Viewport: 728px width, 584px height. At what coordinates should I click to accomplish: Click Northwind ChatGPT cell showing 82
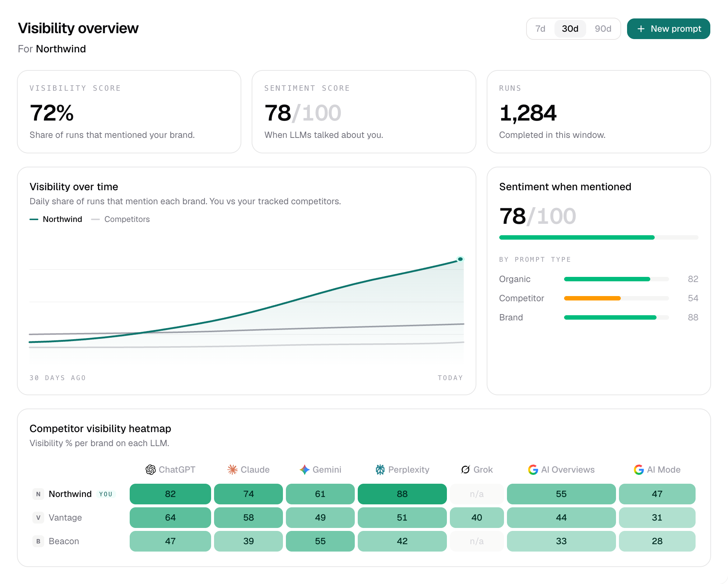tap(170, 494)
